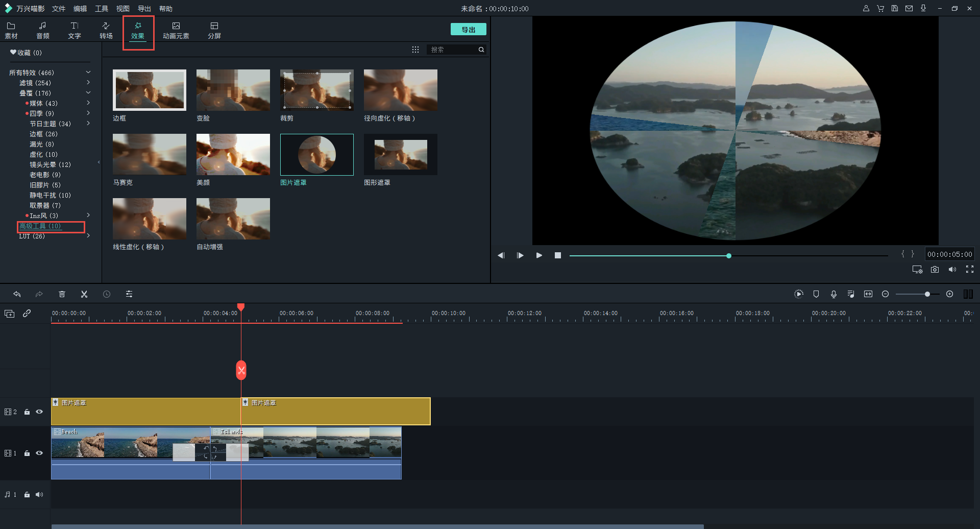The image size is (980, 529).
Task: Mute audio track 1 speaker icon
Action: (39, 494)
